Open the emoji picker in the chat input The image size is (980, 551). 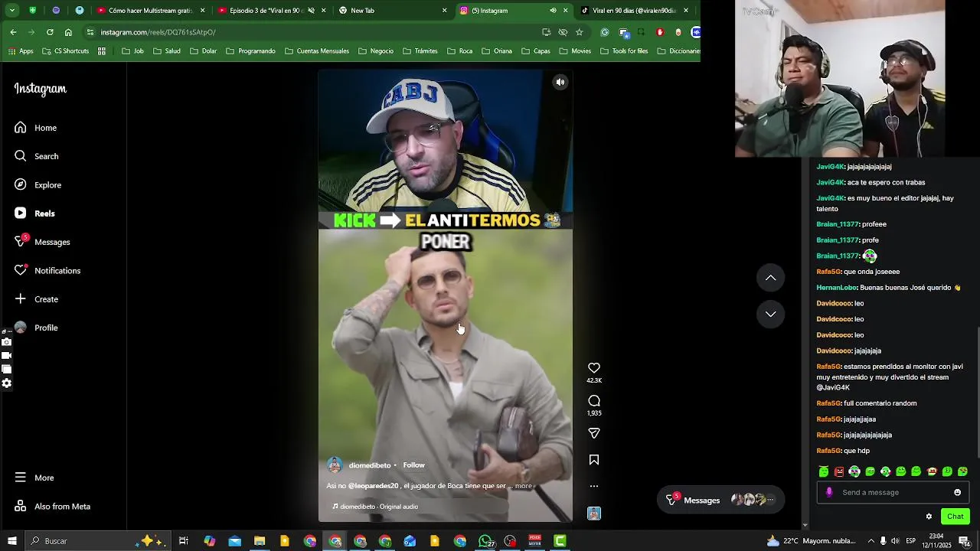[957, 493]
